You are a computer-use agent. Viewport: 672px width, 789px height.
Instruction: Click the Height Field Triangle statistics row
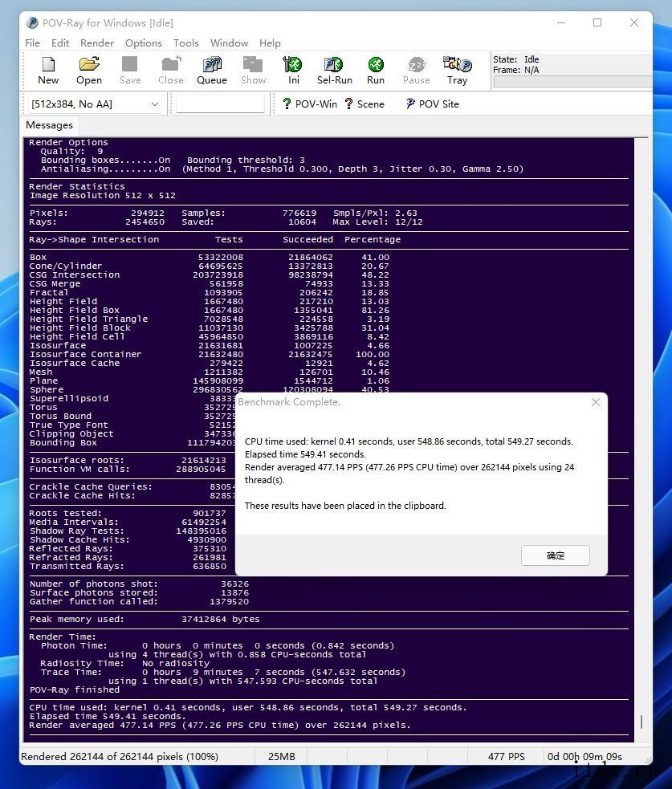pos(209,319)
